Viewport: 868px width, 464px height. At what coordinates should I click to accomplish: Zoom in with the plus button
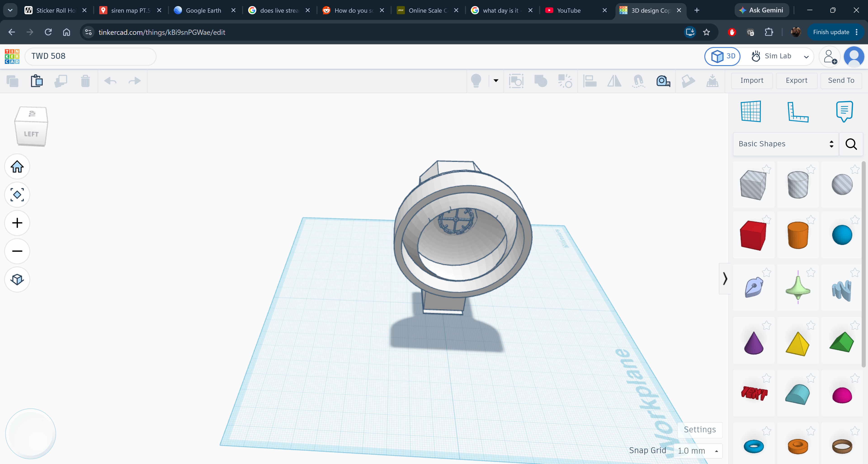point(17,223)
